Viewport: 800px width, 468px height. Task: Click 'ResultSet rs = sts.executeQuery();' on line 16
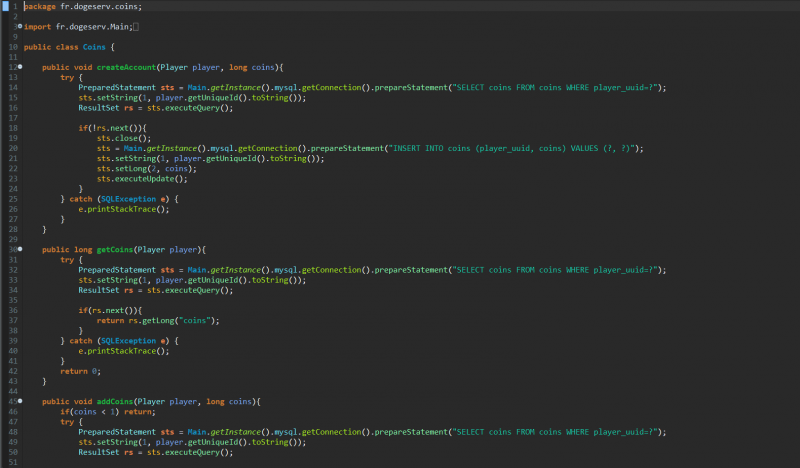156,108
